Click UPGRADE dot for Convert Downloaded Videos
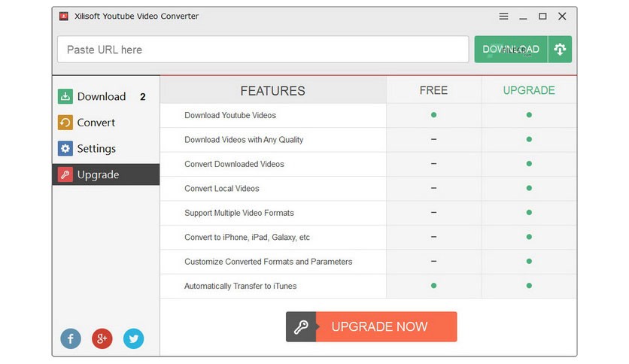This screenshot has width=629, height=364. pyautogui.click(x=529, y=163)
